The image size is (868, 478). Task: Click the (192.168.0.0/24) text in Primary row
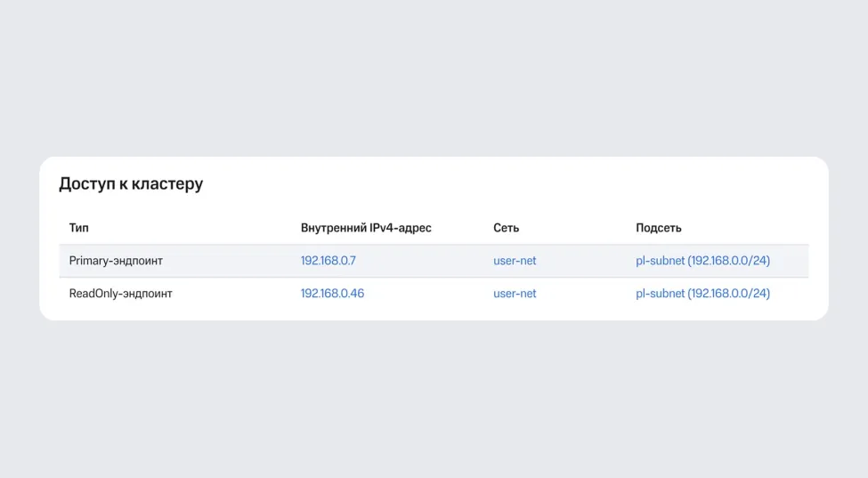click(x=729, y=261)
